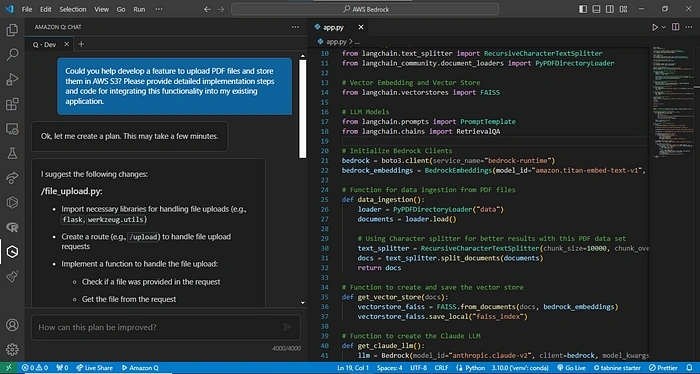Navigate back with the left arrow
Viewport: 700px width, 374px height.
coord(207,9)
